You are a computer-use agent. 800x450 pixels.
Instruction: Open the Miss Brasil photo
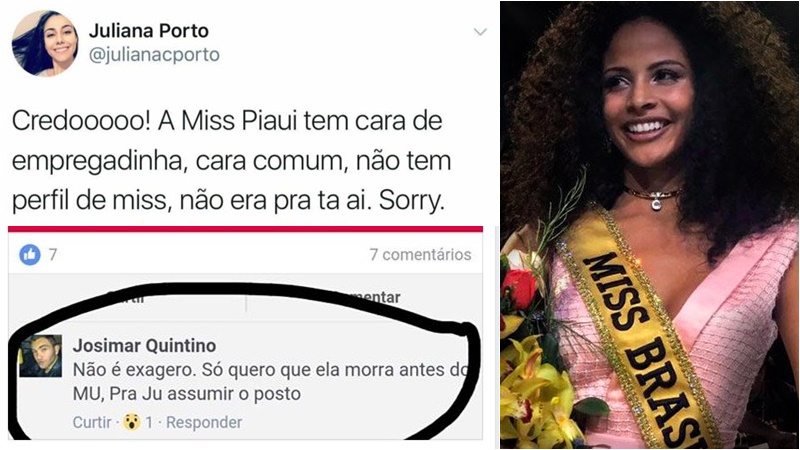649,225
